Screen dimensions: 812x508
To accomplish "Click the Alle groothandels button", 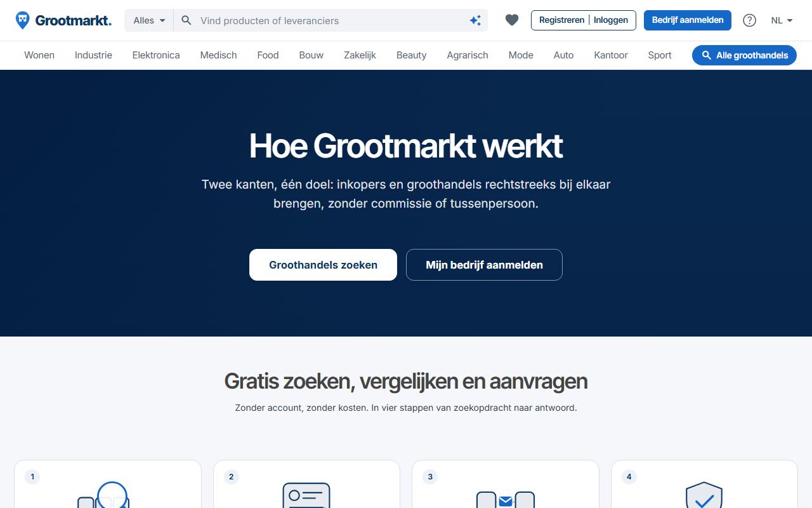I will 744,55.
